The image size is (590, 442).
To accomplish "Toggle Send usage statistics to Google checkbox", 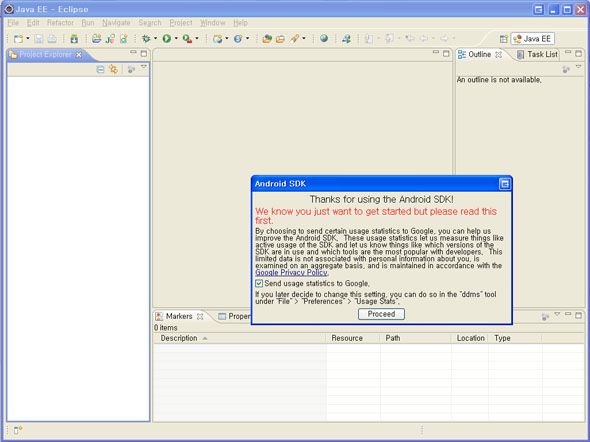I will [x=259, y=284].
